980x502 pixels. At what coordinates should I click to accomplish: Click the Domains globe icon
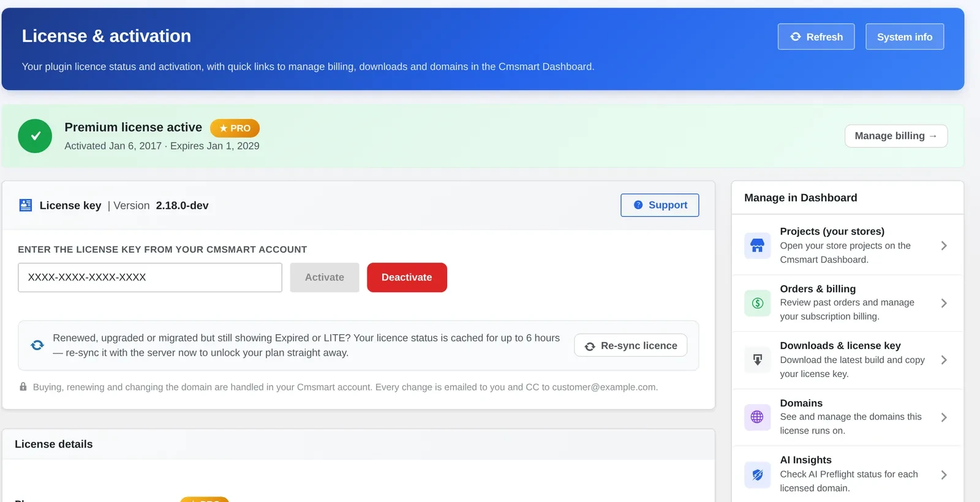click(758, 417)
